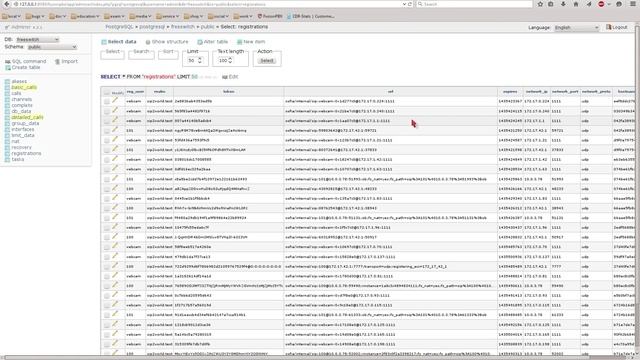Check the row with network port 48233
This screenshot has height=360, width=640.
(x=107, y=189)
